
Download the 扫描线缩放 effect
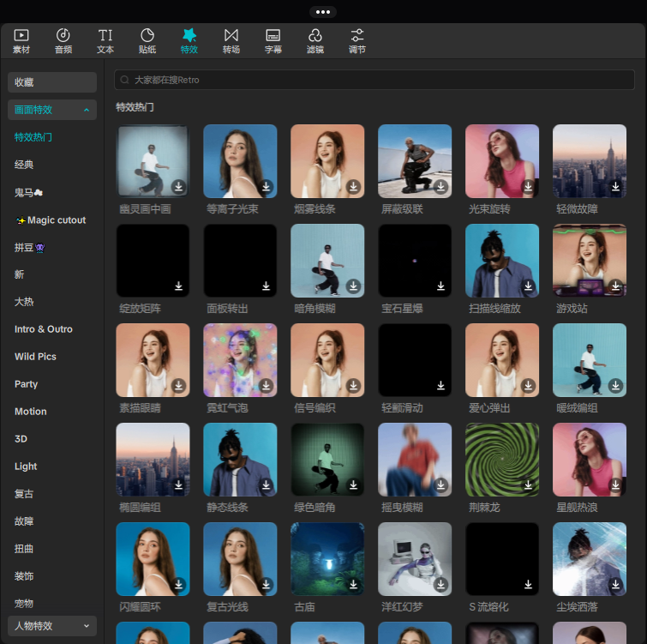528,286
